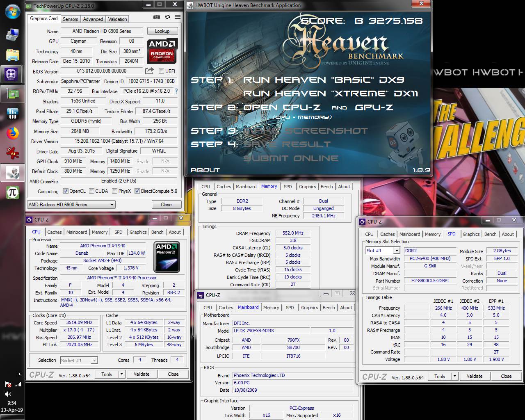Toggle the UEFI checkbox in GPU-Z

161,71
